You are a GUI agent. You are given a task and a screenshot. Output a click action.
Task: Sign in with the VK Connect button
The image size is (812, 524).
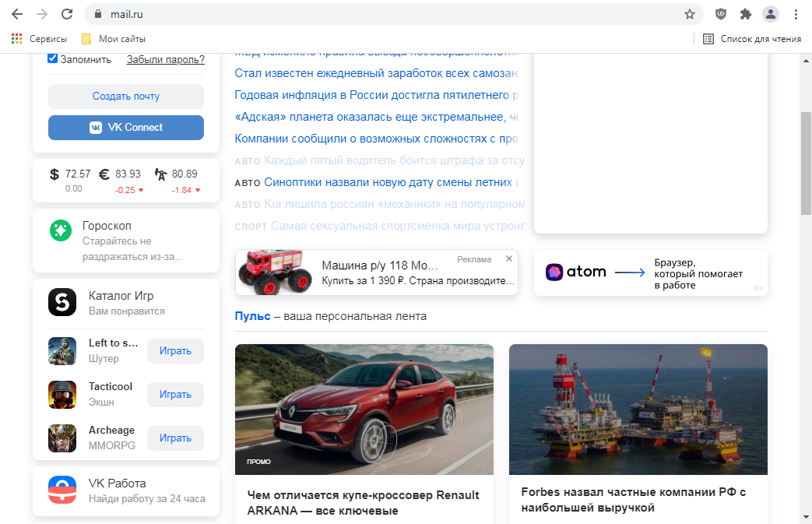126,128
